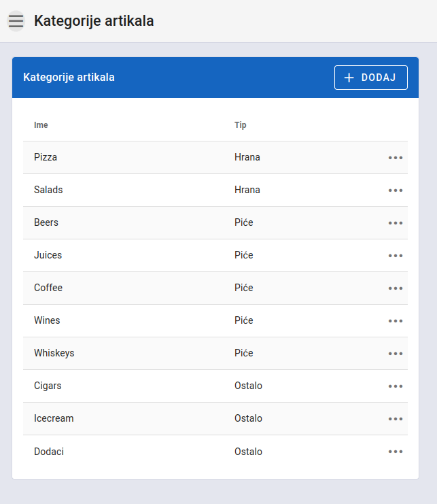
Task: Select the Pizza category name
Action: (x=46, y=157)
